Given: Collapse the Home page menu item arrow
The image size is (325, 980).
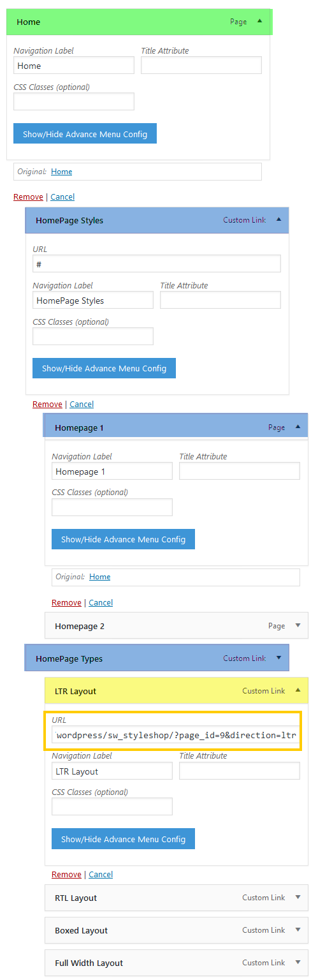Looking at the screenshot, I should [x=259, y=21].
